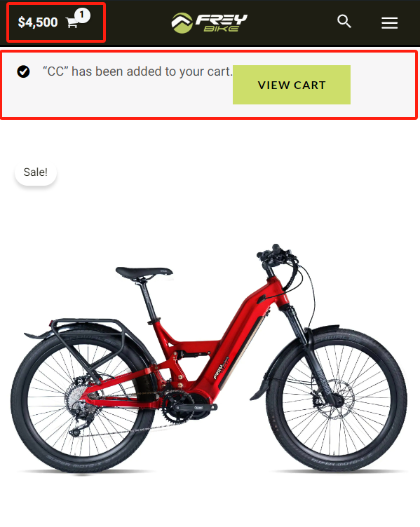420x527 pixels.
Task: Click the bike's black saddle
Action: tap(144, 272)
